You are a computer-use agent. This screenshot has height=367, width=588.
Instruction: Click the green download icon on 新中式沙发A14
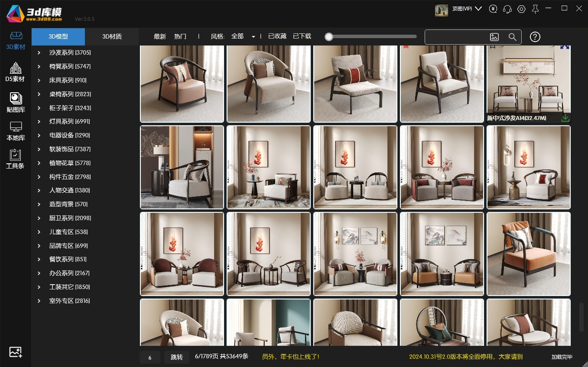pyautogui.click(x=565, y=118)
